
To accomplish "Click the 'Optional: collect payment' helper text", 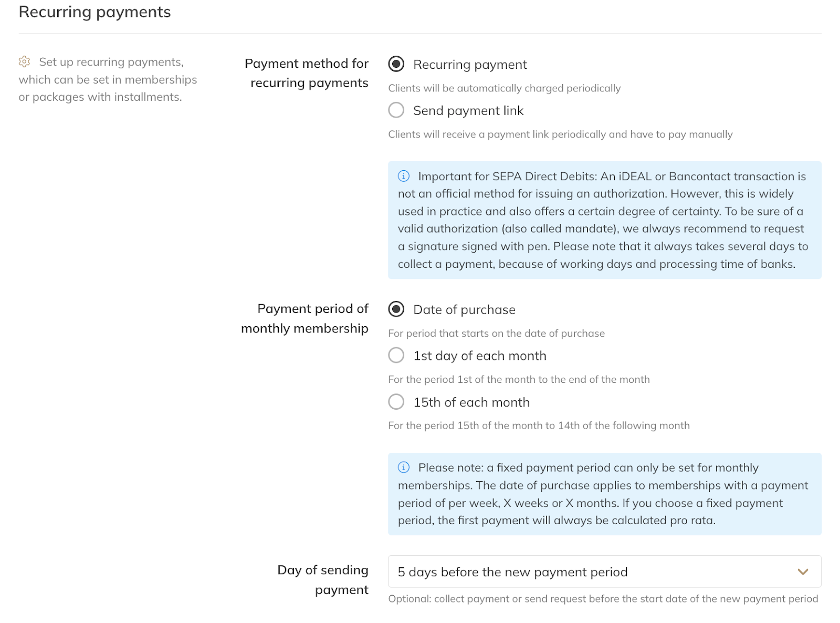I will click(603, 599).
